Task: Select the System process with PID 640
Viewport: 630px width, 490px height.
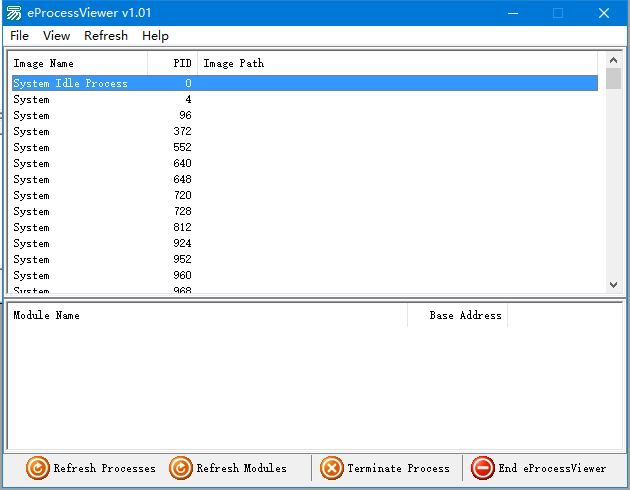Action: (305, 163)
